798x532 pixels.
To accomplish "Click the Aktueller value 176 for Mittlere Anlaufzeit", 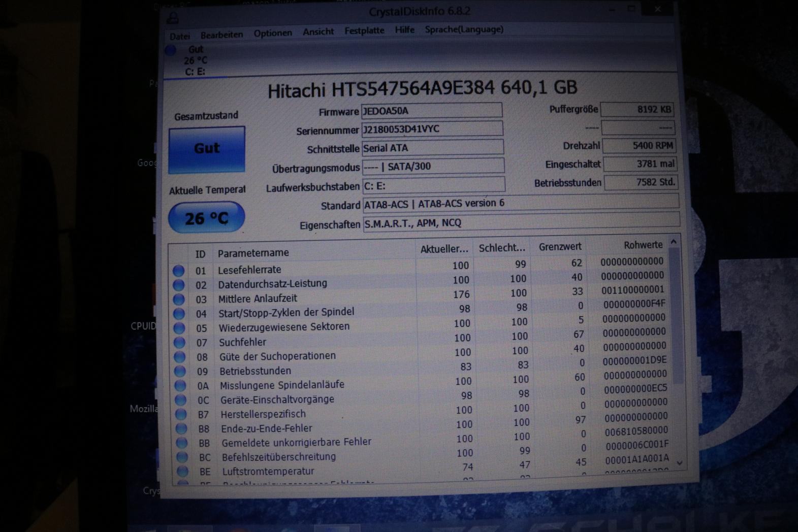I will point(461,294).
